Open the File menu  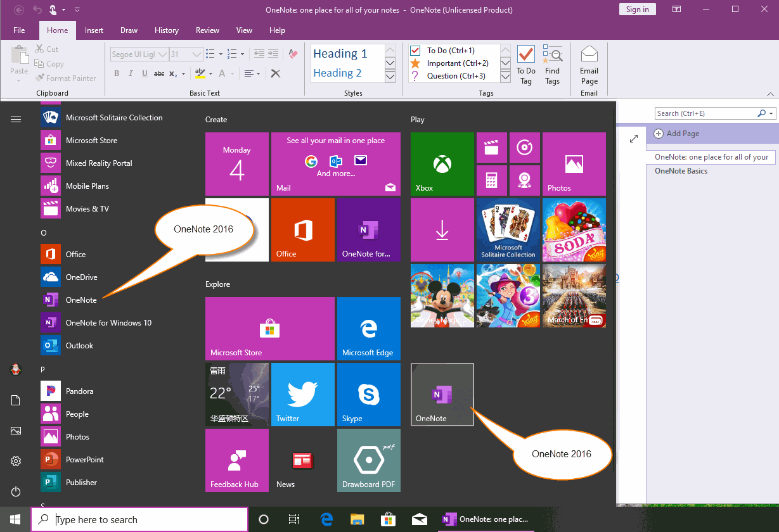pyautogui.click(x=19, y=30)
